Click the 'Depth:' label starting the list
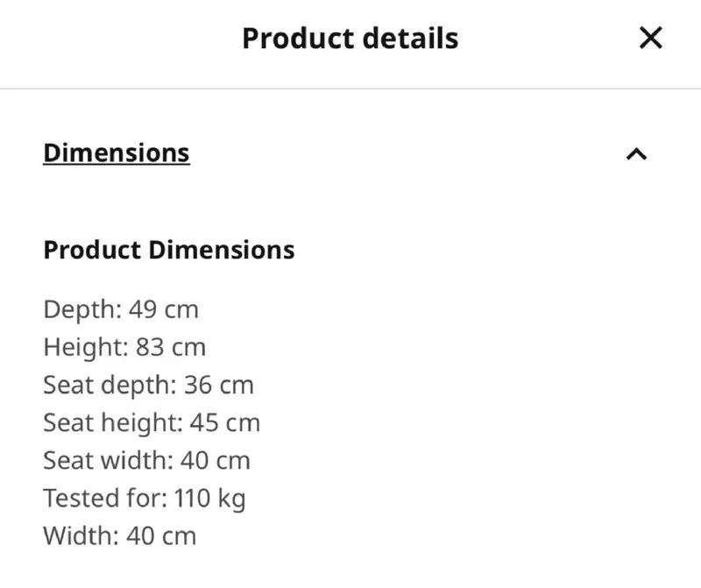Image resolution: width=701 pixels, height=588 pixels. (82, 309)
